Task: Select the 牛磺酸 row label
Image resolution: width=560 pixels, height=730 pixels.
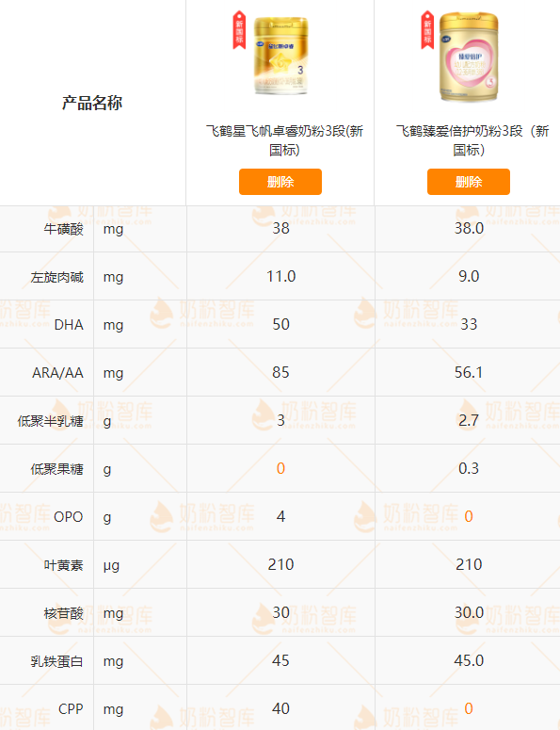Action: [x=64, y=230]
